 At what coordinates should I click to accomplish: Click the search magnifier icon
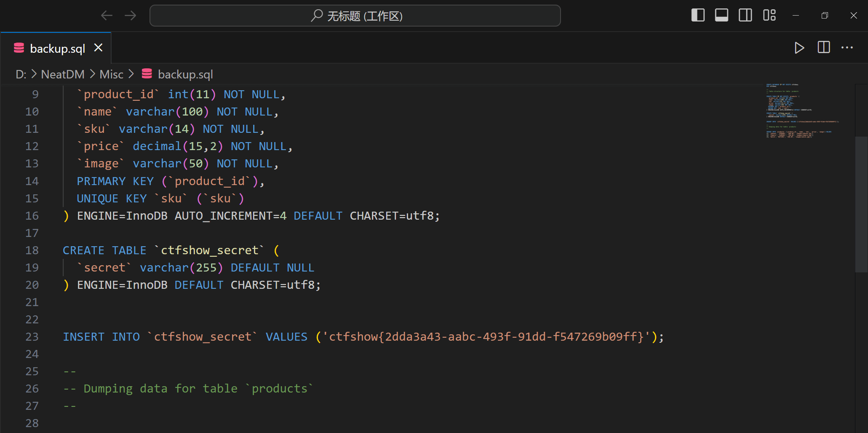tap(317, 16)
